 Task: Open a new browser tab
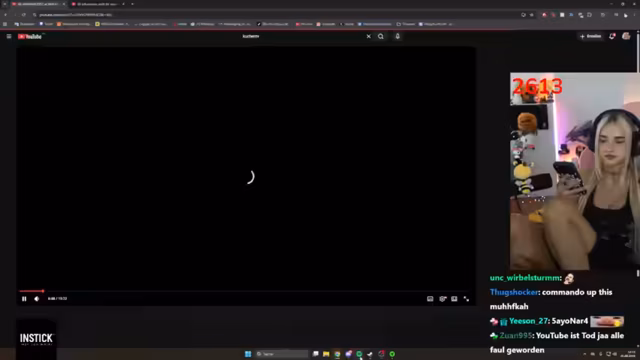point(132,4)
